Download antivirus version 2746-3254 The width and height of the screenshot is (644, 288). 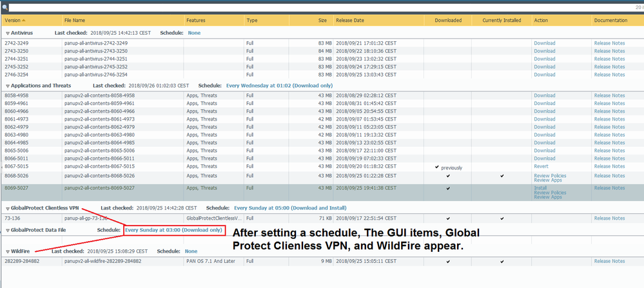click(545, 75)
